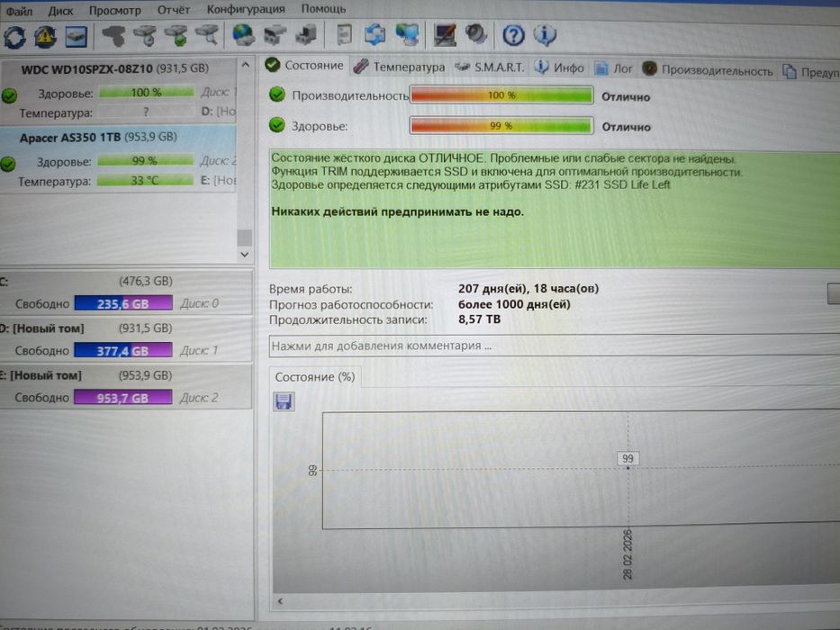The height and width of the screenshot is (630, 840).
Task: Select the D: [Новый том] partition
Action: (x=125, y=339)
